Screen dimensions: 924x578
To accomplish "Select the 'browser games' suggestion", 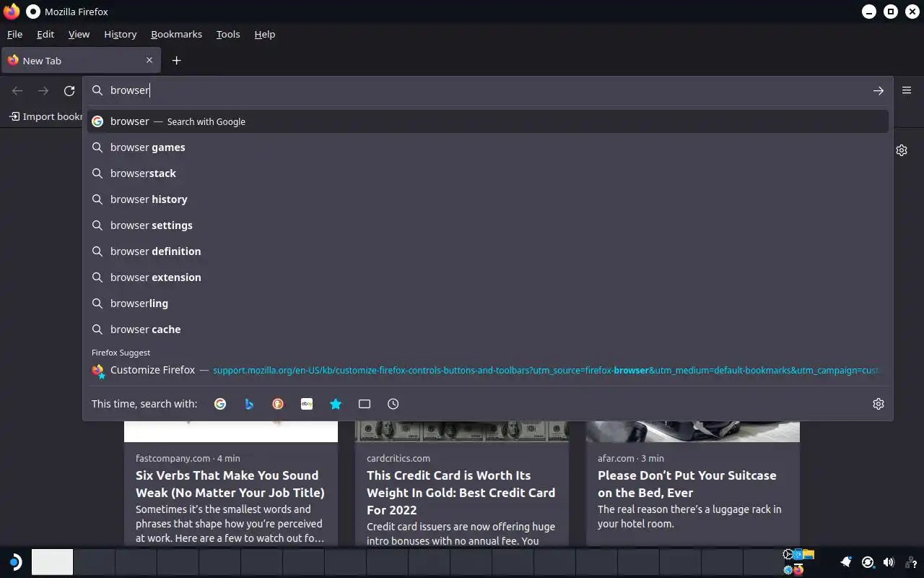I will [488, 147].
